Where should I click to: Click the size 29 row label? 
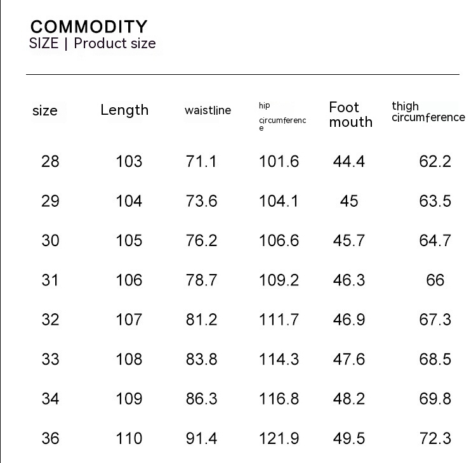pos(50,201)
